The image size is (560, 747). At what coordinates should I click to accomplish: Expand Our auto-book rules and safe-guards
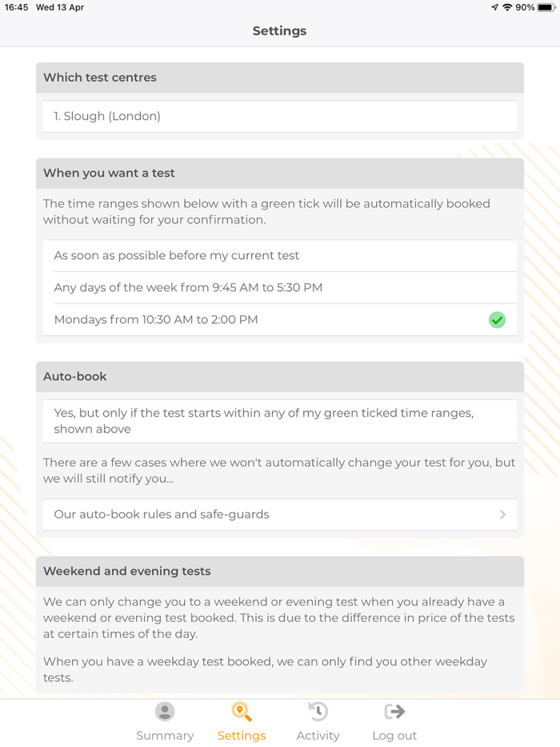point(279,514)
